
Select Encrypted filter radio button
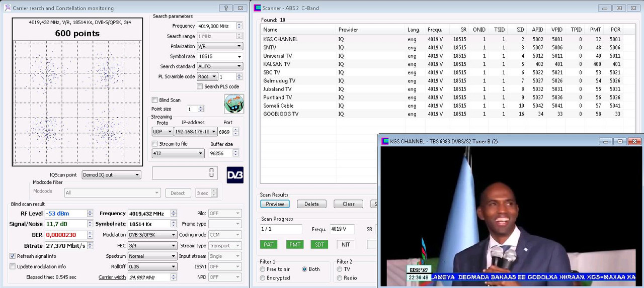(x=262, y=278)
